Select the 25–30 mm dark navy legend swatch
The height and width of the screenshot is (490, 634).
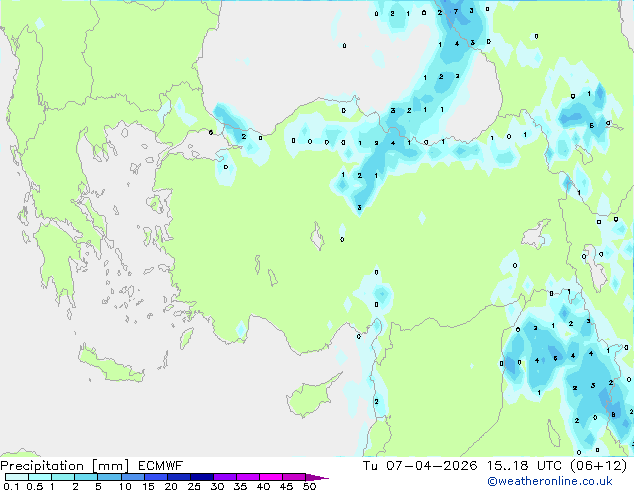coord(201,477)
